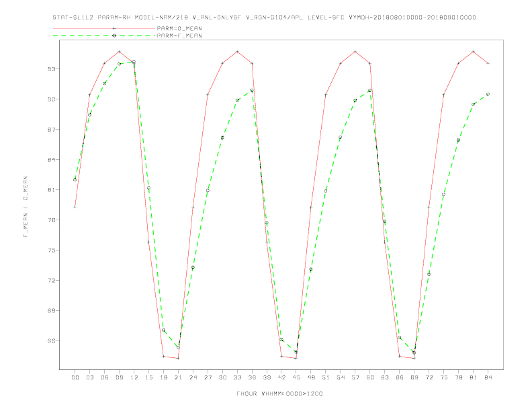Click x-axis forecast hour label 51
Viewport: 532px width, 411px height.
pos(326,377)
